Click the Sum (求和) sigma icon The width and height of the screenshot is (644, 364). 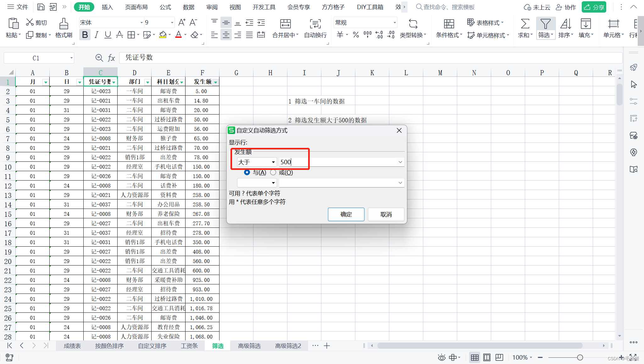click(525, 24)
